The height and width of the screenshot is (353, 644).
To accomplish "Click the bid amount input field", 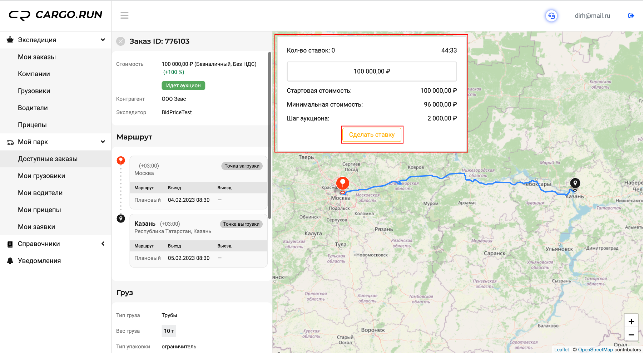I will [x=372, y=72].
